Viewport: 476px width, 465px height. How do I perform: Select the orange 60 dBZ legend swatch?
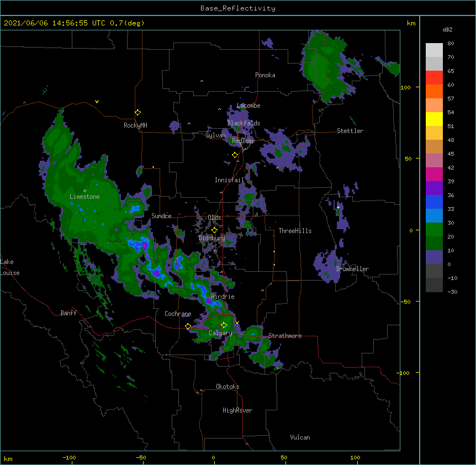[434, 91]
